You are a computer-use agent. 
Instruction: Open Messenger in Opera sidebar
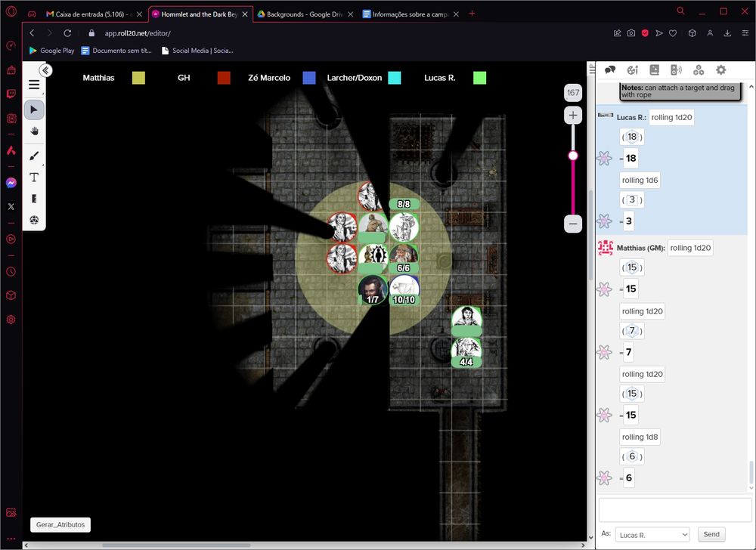[11, 183]
